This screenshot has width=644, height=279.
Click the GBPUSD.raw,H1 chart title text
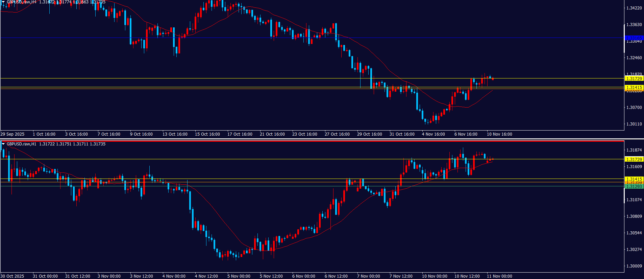pyautogui.click(x=21, y=144)
